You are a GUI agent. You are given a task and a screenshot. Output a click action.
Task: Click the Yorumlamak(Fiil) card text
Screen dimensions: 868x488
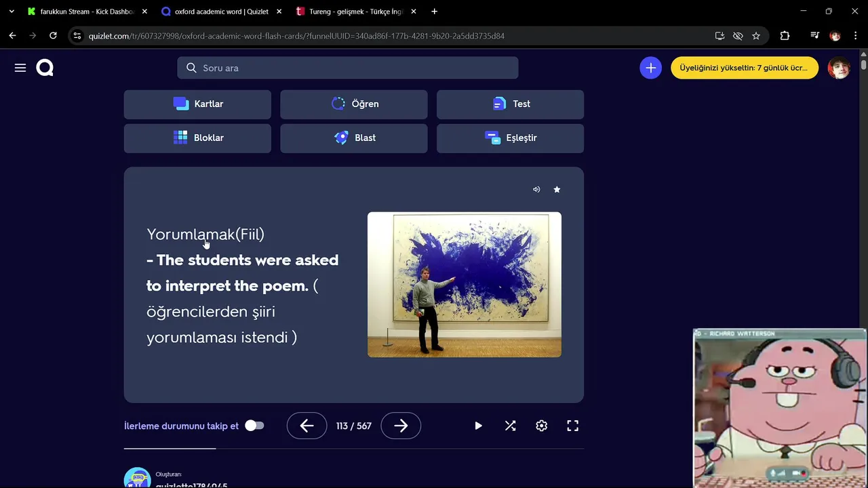tap(205, 235)
